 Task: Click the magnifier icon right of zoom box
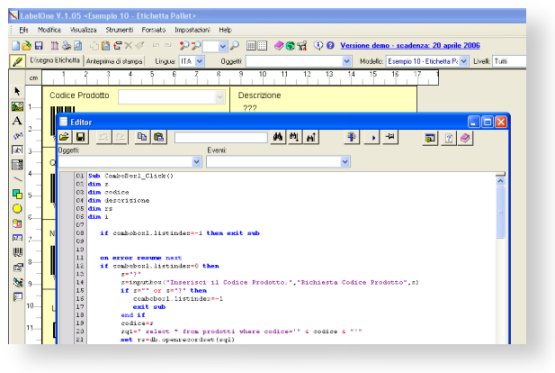tap(234, 46)
